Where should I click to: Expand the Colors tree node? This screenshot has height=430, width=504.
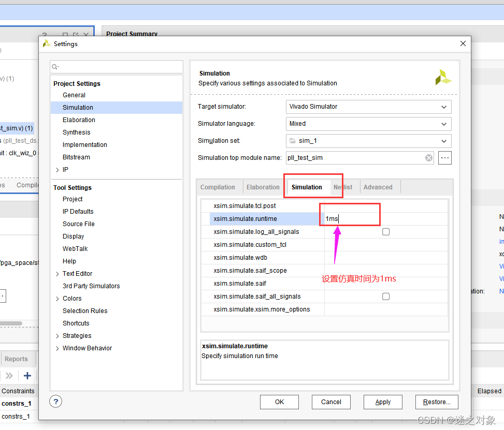[x=57, y=299]
